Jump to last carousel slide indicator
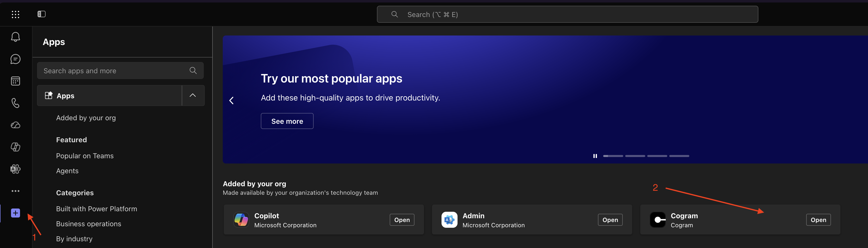 pyautogui.click(x=679, y=156)
